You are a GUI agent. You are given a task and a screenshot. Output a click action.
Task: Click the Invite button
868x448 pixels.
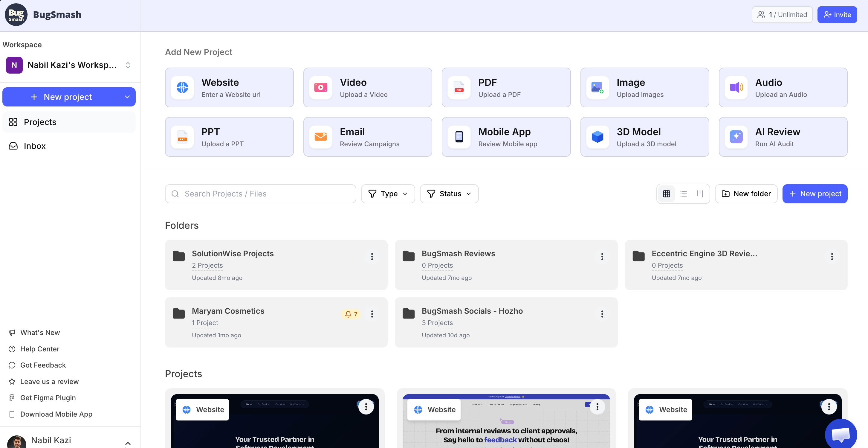click(837, 15)
